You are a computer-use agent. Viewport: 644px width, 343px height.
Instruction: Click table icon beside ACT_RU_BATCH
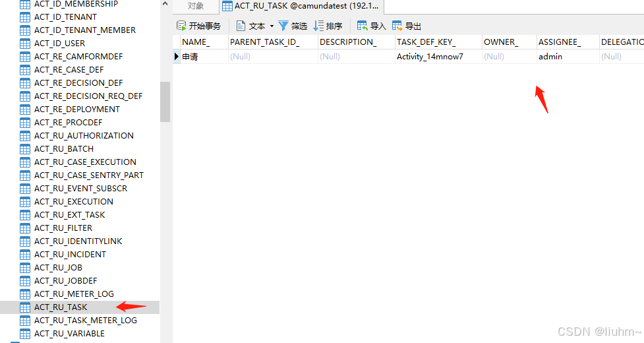pyautogui.click(x=25, y=149)
